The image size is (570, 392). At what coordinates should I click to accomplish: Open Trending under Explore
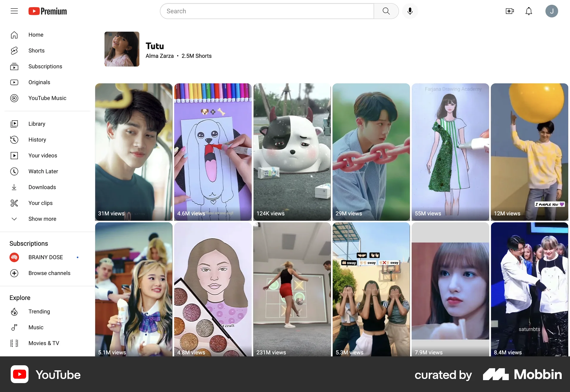click(x=39, y=312)
